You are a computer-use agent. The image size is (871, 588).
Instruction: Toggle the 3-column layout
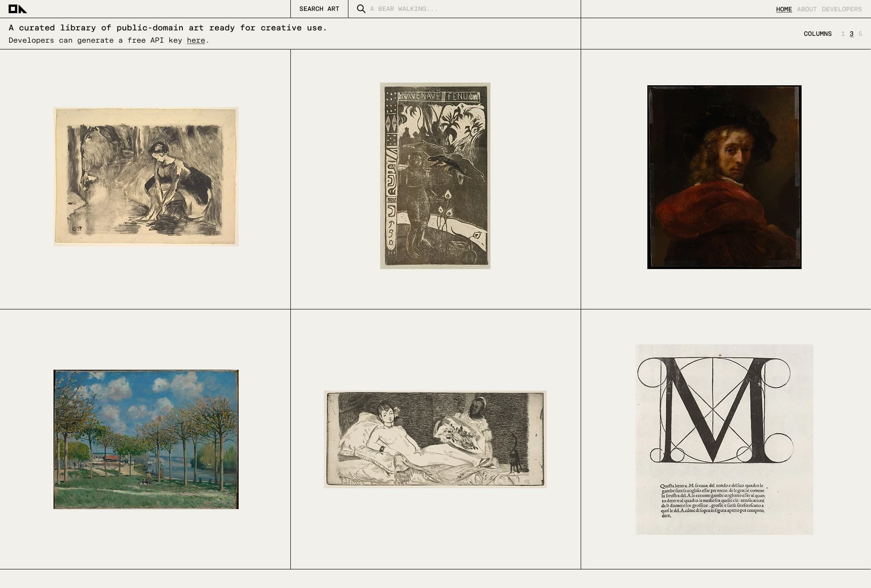tap(851, 34)
